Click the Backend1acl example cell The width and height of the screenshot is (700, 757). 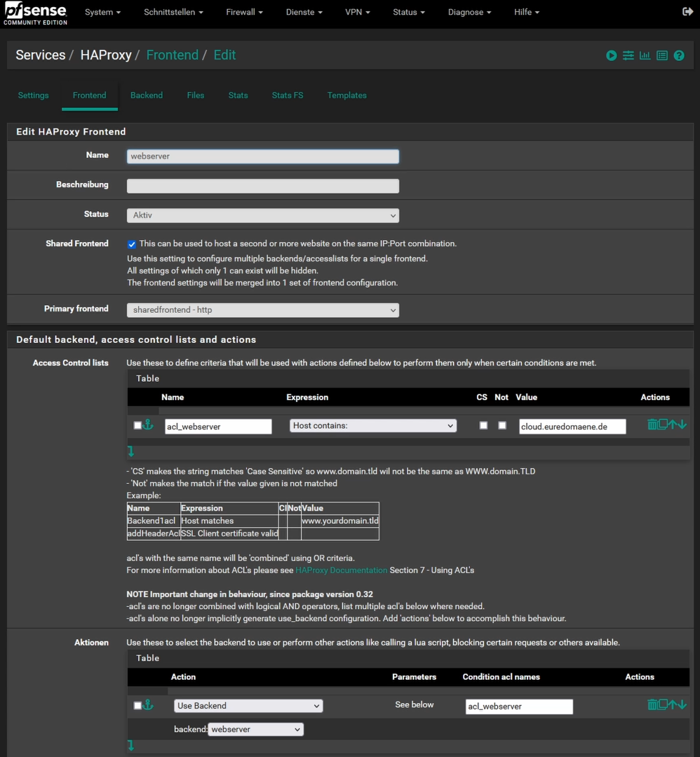pos(154,521)
